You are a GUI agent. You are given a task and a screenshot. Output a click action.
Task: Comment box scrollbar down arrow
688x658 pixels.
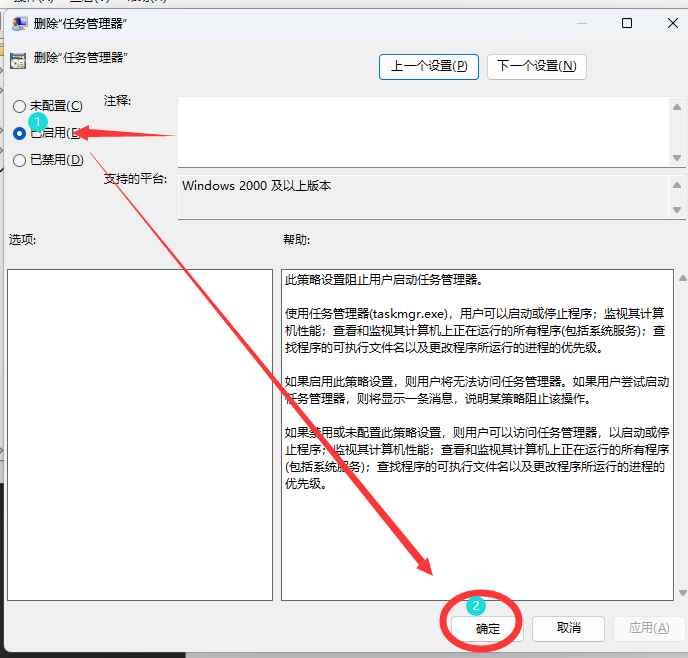coord(677,157)
